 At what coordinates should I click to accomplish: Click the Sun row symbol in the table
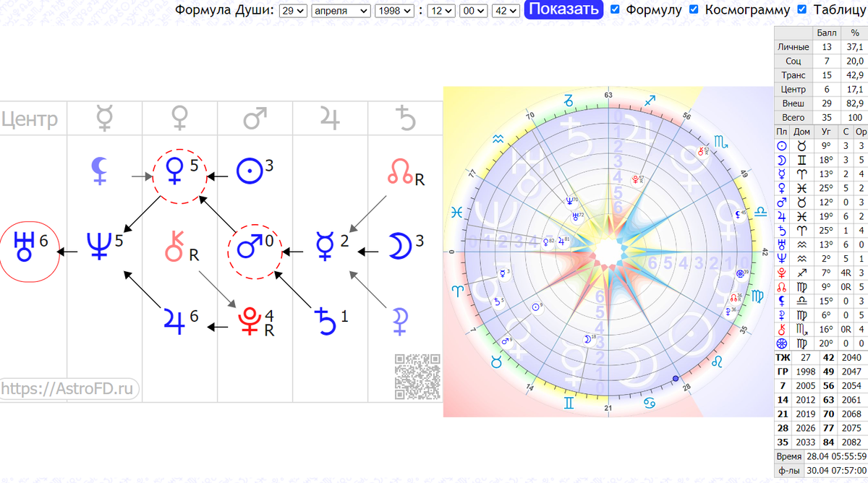tap(781, 146)
